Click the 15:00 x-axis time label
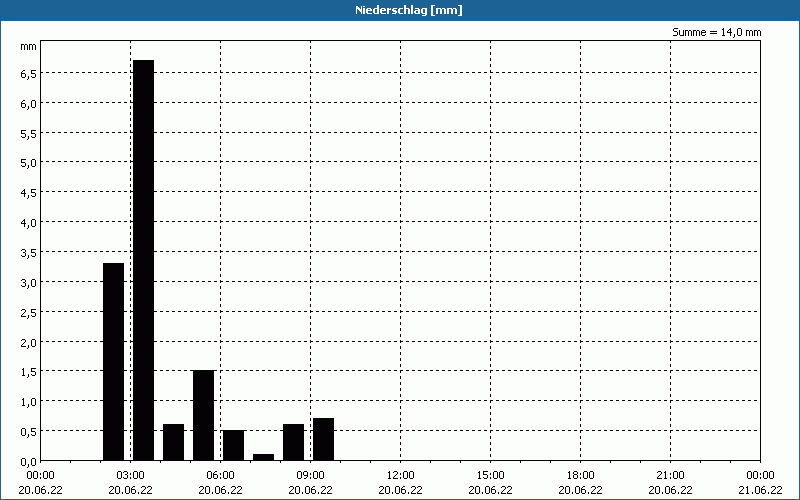This screenshot has height=500, width=800. [x=490, y=476]
